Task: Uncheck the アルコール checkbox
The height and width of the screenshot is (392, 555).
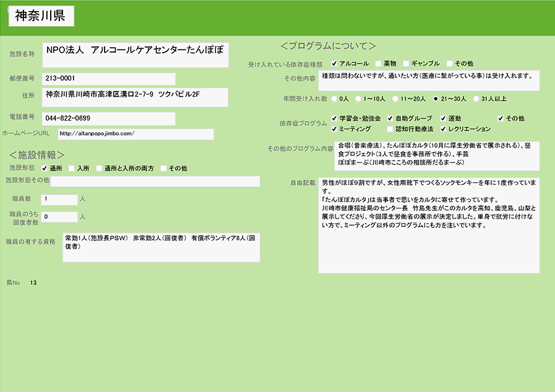Action: point(334,64)
